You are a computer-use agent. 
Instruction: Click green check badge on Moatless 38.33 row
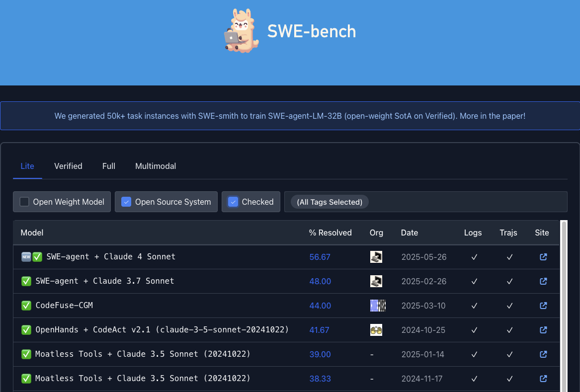pyautogui.click(x=26, y=379)
